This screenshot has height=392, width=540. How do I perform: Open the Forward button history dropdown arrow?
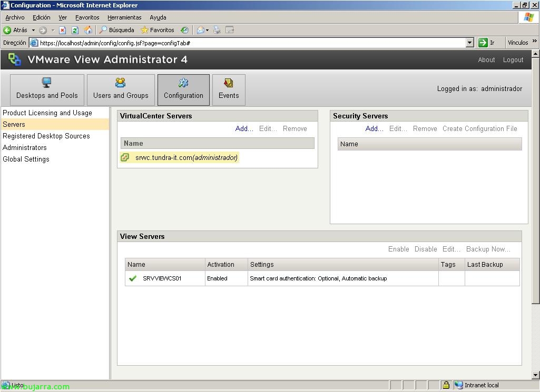[53, 31]
